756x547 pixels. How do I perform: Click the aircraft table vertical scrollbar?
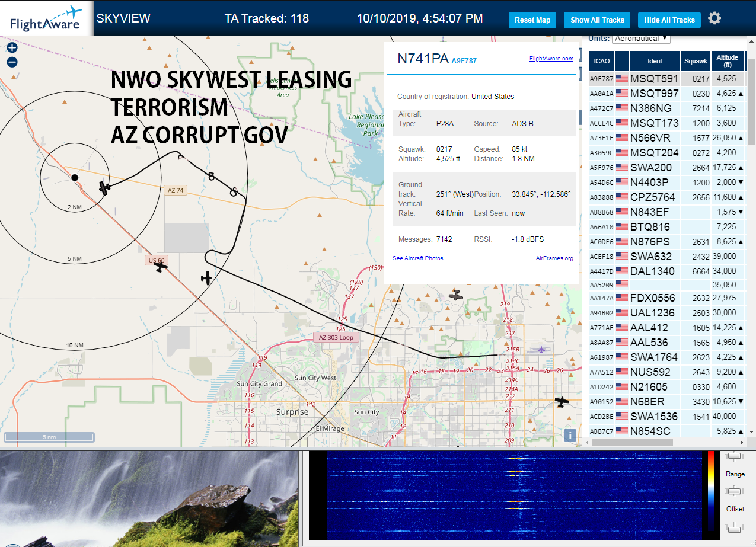tap(751, 101)
